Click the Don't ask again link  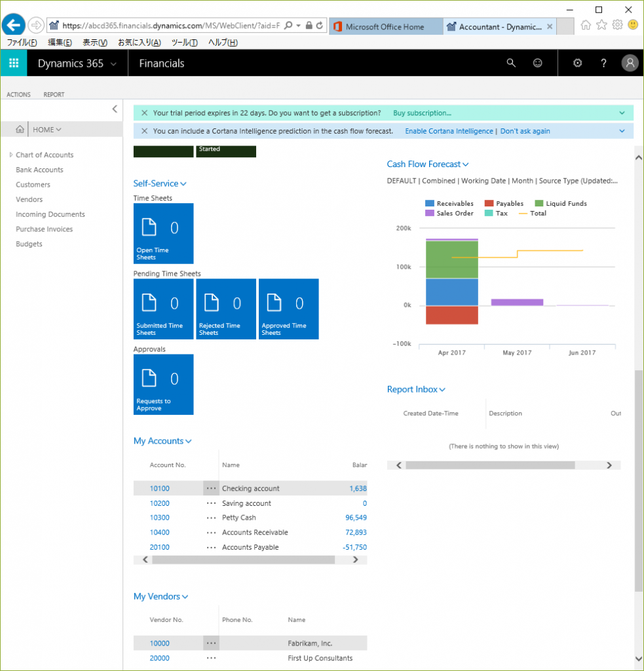(x=525, y=131)
